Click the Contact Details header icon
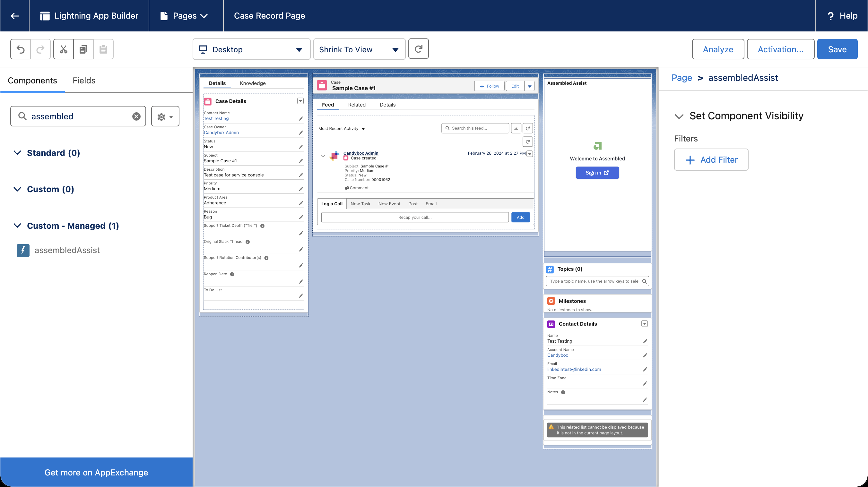The image size is (868, 487). pos(551,324)
